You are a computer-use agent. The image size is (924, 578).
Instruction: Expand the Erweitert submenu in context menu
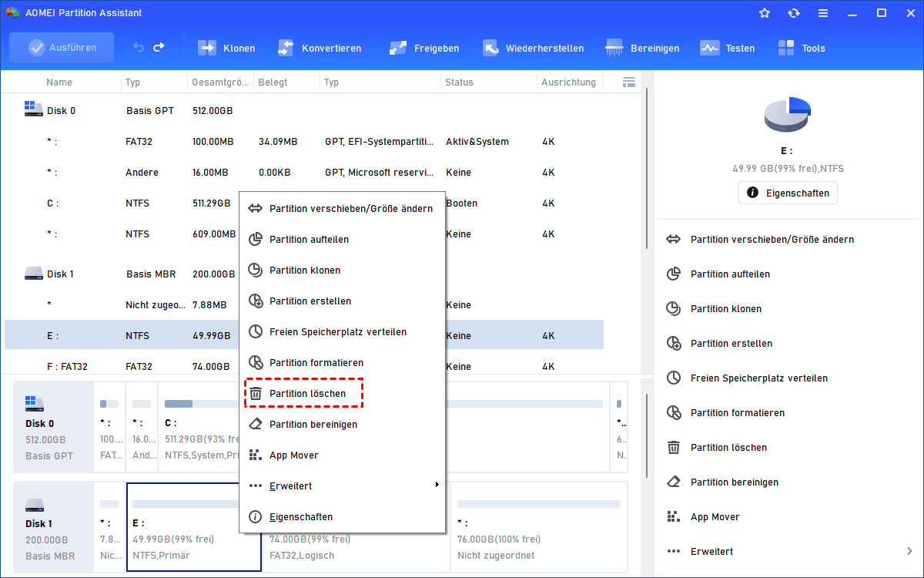click(343, 486)
